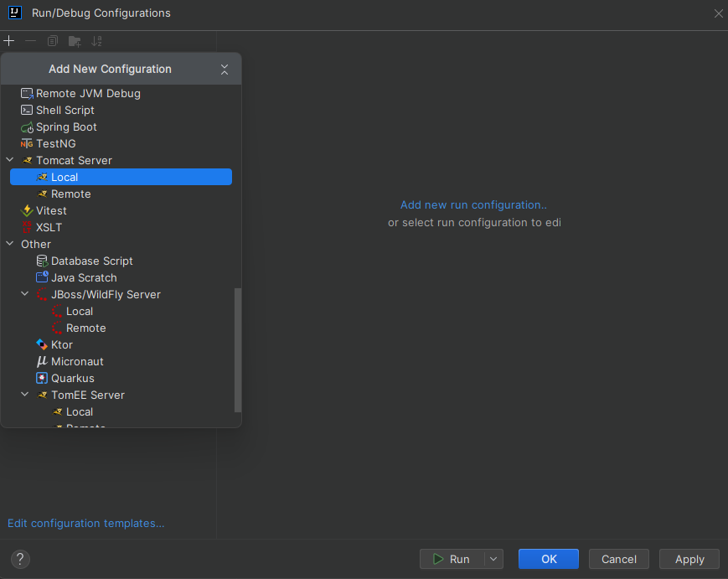Choose Remote JVM Debug configuration type
This screenshot has height=579, width=728.
[88, 93]
